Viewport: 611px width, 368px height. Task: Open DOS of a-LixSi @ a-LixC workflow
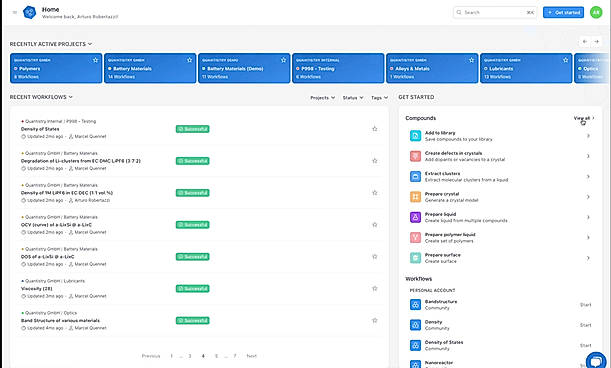coord(48,257)
